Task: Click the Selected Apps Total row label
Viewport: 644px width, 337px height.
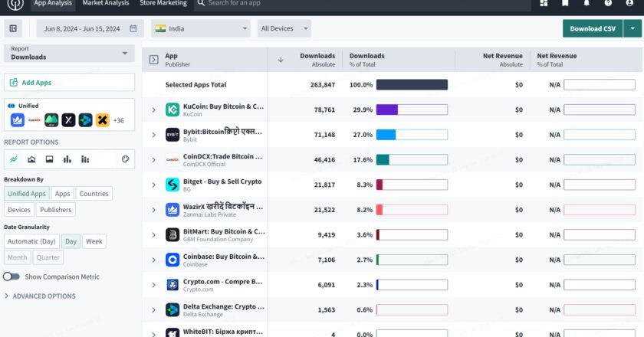Action: [196, 84]
